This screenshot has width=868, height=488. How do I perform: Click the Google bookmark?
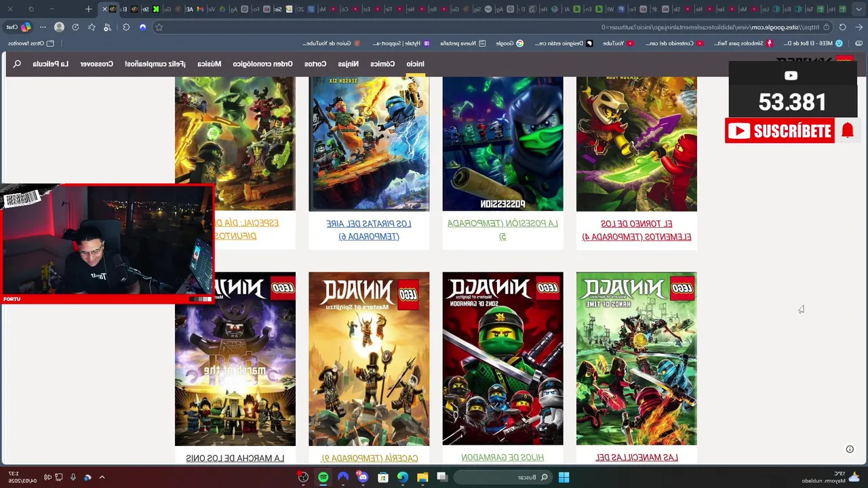click(509, 43)
